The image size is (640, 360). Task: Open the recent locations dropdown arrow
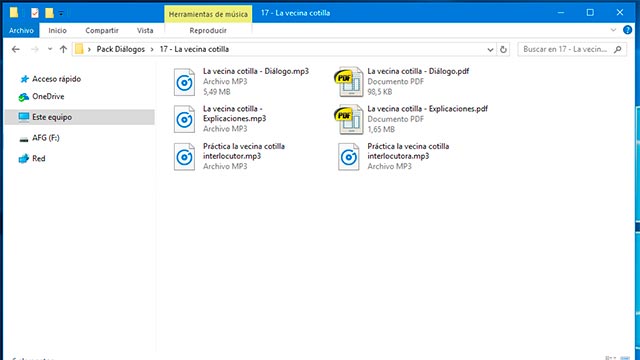coord(50,49)
